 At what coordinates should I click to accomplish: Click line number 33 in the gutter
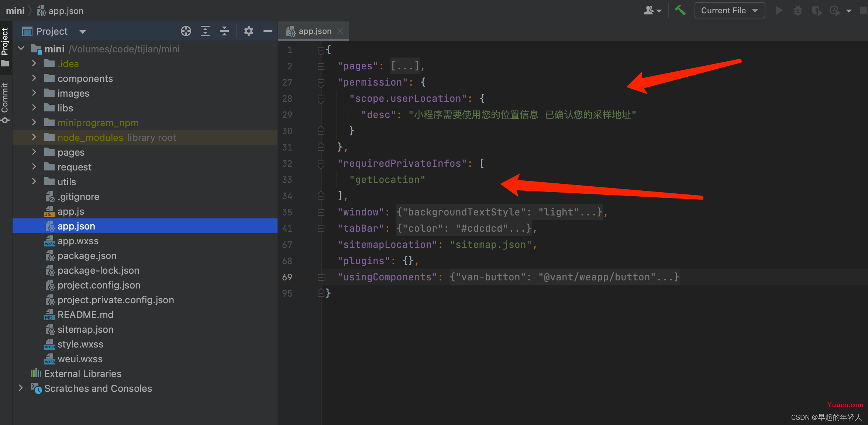(287, 180)
